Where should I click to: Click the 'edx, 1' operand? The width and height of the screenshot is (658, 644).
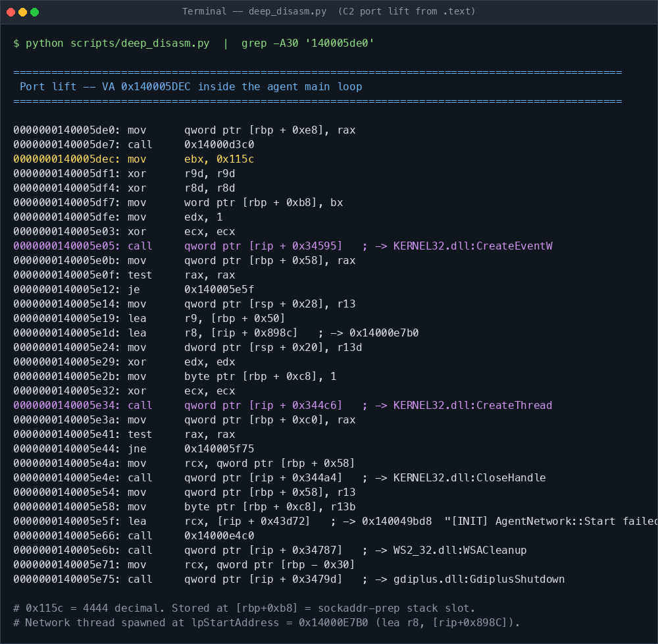(203, 217)
